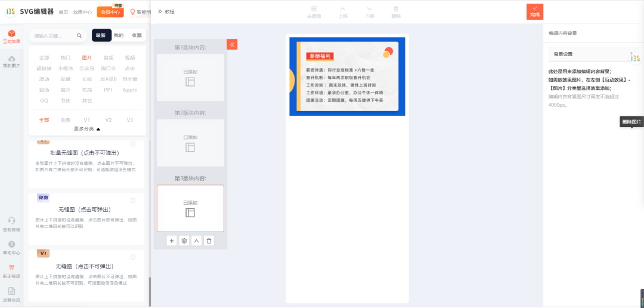Select the orange 全部 level filter
644x308 pixels.
click(x=44, y=120)
